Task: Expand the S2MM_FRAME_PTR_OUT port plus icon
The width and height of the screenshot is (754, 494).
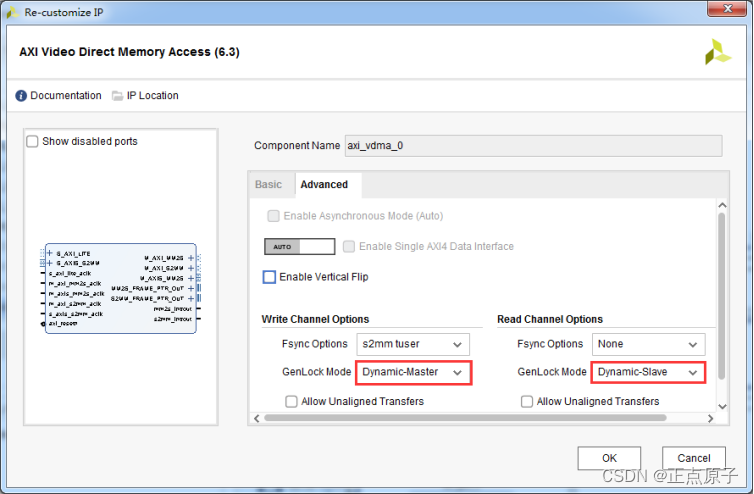Action: 191,298
